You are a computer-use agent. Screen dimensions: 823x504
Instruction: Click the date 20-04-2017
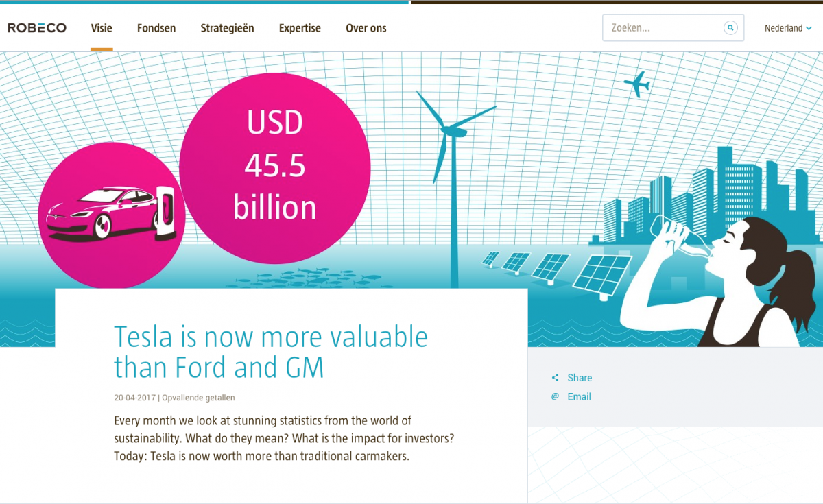pos(134,398)
